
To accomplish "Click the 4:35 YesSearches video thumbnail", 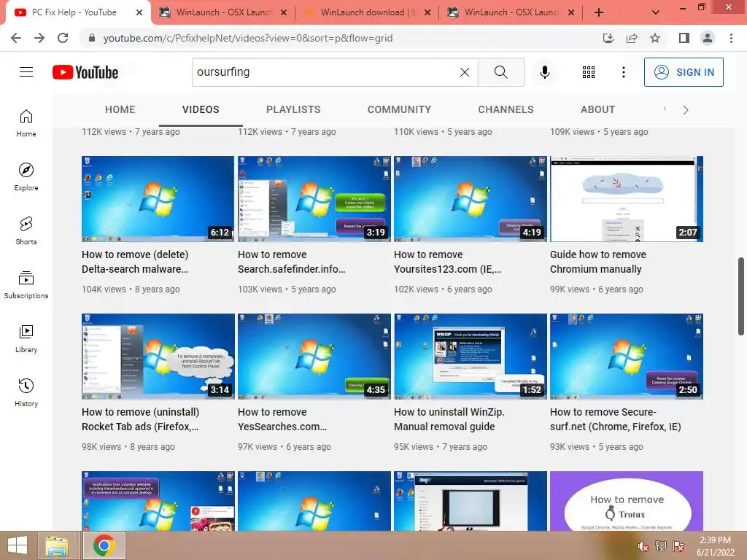I will coord(314,356).
